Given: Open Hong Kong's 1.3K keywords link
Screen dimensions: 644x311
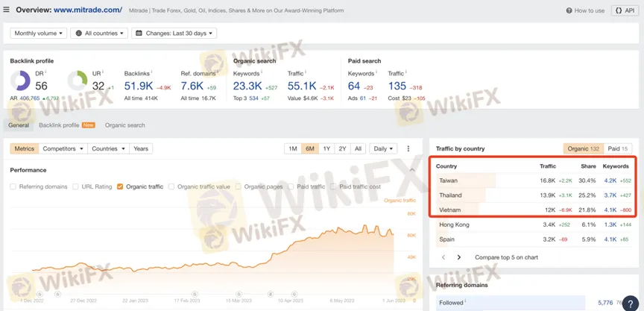Looking at the screenshot, I should tap(610, 224).
